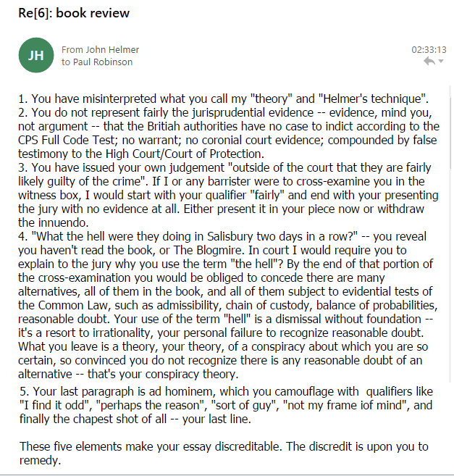The width and height of the screenshot is (454, 476).
Task: Click the green JH sender avatar
Action: (x=36, y=55)
